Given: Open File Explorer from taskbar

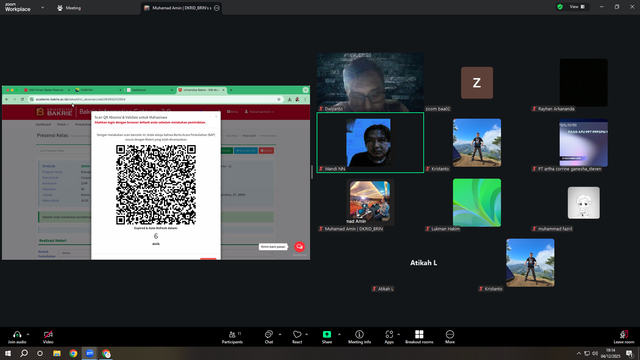Looking at the screenshot, I should point(57,353).
